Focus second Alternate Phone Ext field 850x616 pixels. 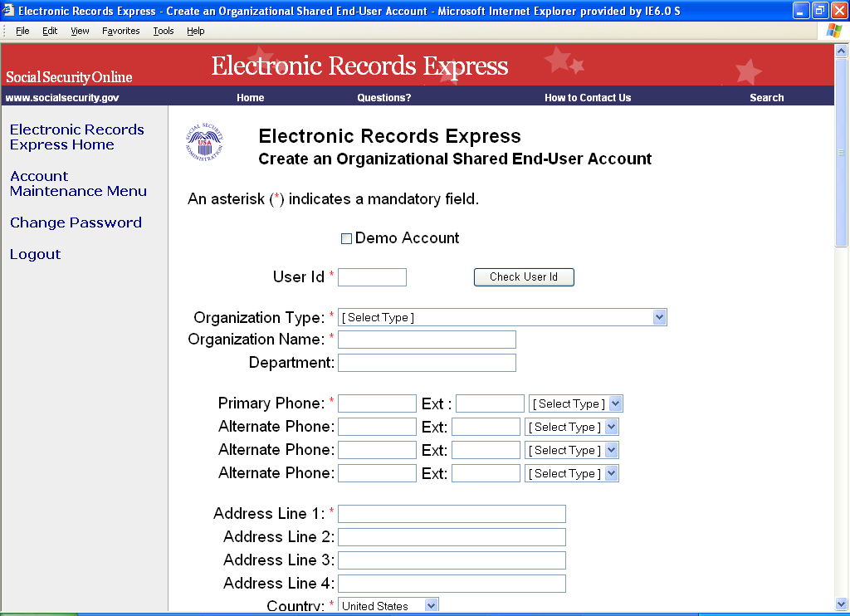click(x=486, y=450)
